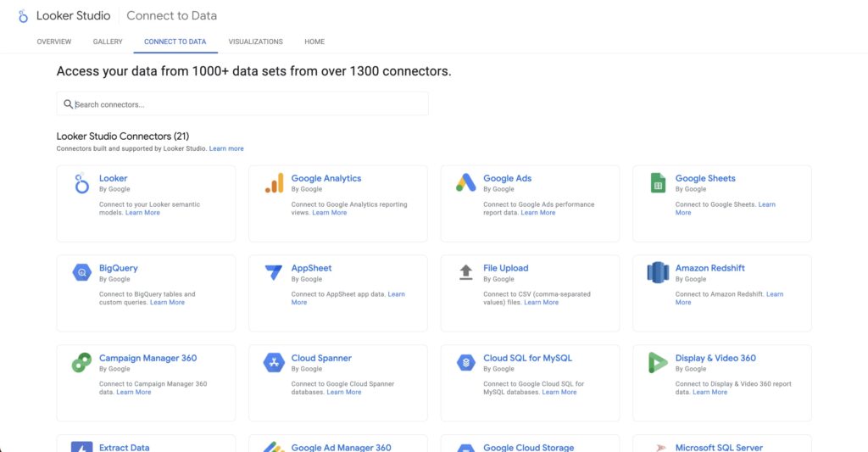Open the AppSheet connector title
868x452 pixels.
(312, 268)
